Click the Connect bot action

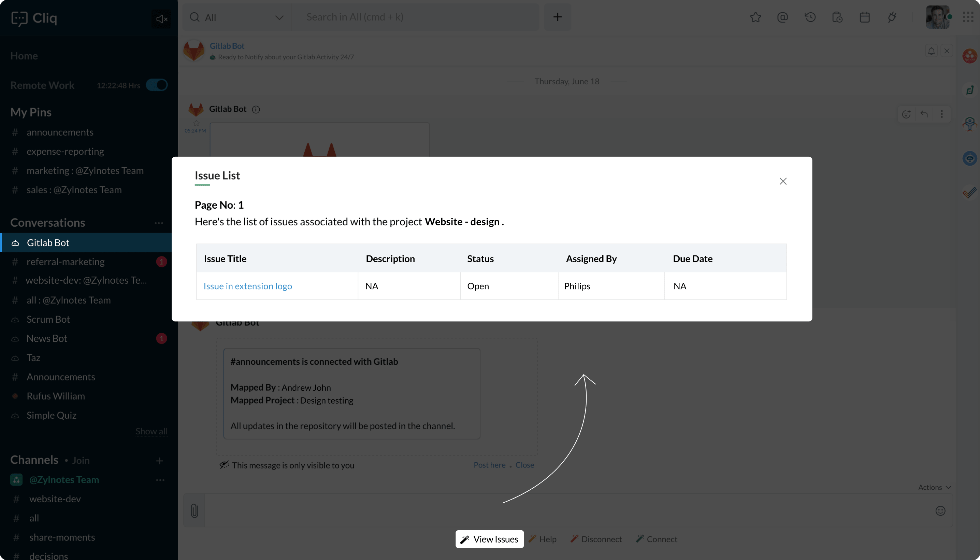(x=657, y=539)
